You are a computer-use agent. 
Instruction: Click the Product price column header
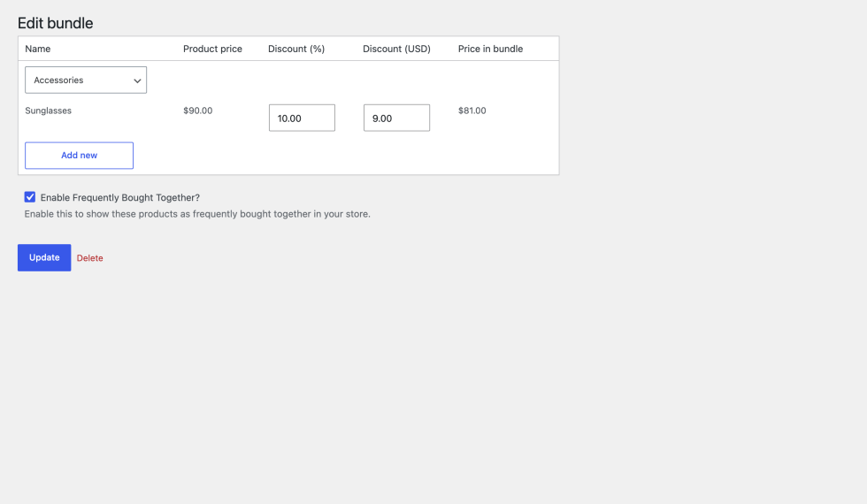pos(213,49)
